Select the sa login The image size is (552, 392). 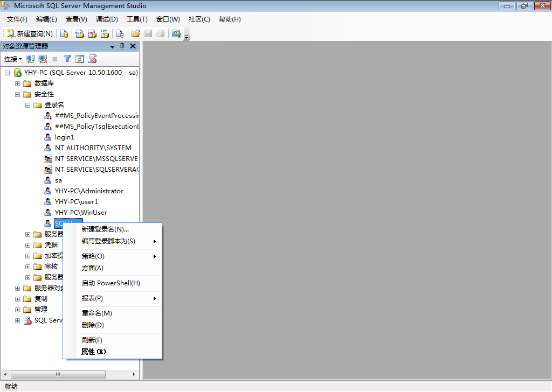click(x=58, y=180)
